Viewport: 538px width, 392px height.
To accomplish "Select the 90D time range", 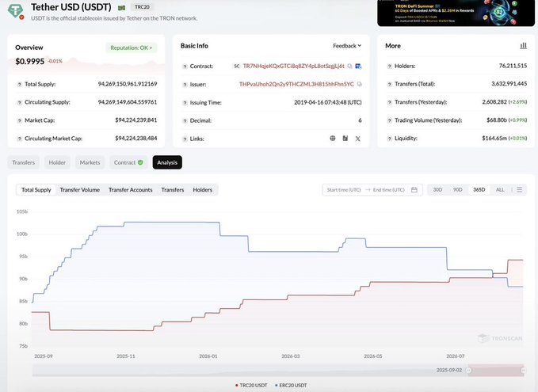I will pyautogui.click(x=458, y=189).
